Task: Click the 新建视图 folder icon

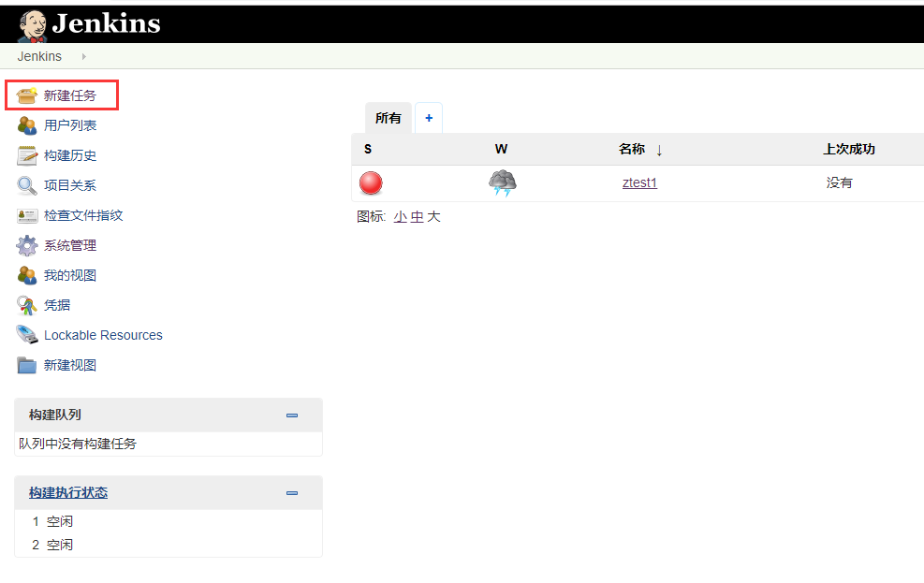Action: click(26, 365)
